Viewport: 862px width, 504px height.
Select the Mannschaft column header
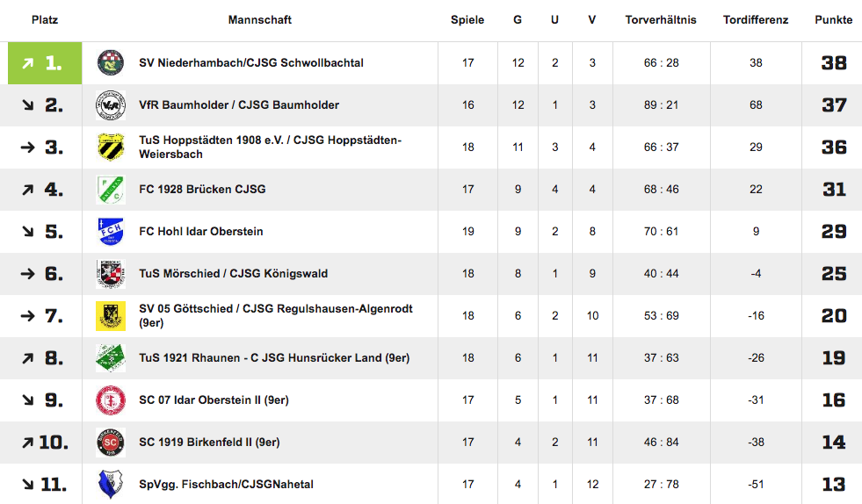click(x=259, y=20)
